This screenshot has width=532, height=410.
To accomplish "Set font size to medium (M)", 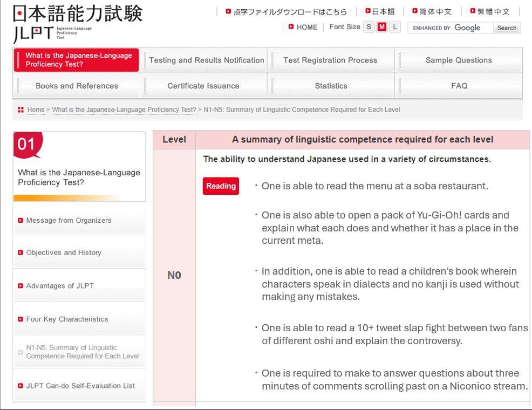I will [x=381, y=27].
